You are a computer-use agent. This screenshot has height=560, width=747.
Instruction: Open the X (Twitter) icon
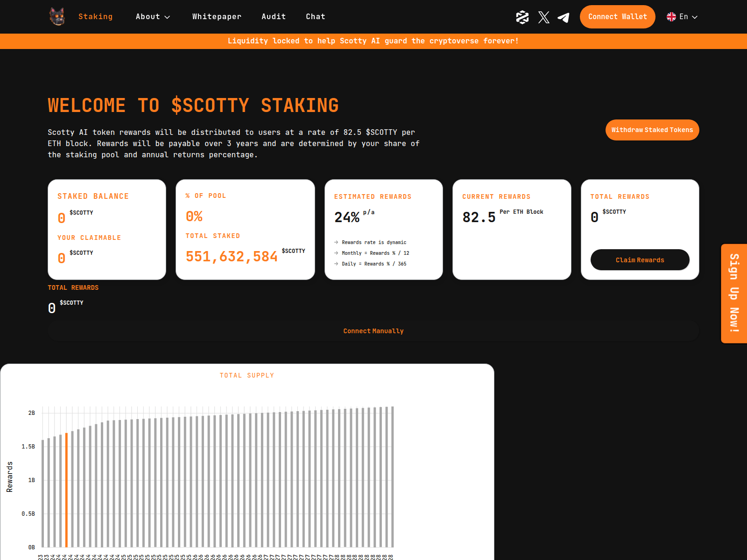coord(543,17)
